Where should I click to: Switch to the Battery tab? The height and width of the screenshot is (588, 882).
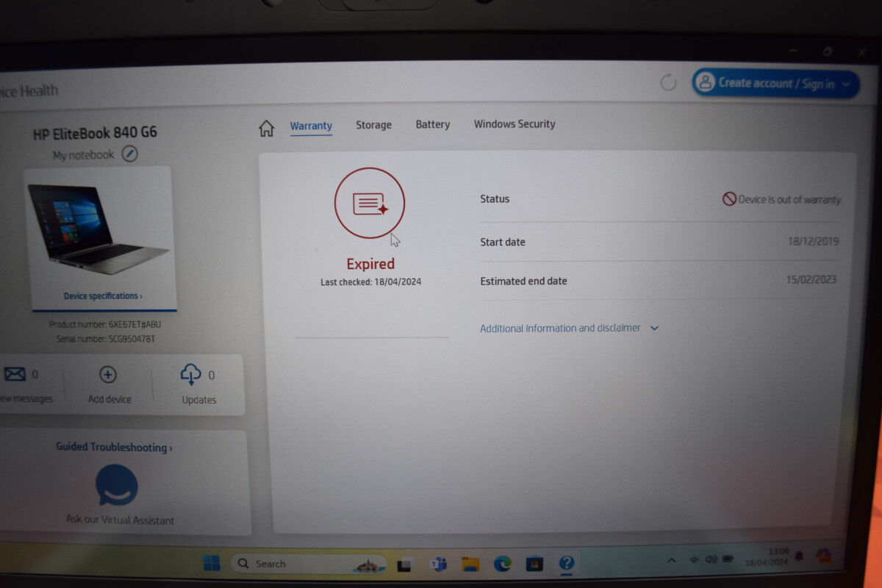(433, 124)
